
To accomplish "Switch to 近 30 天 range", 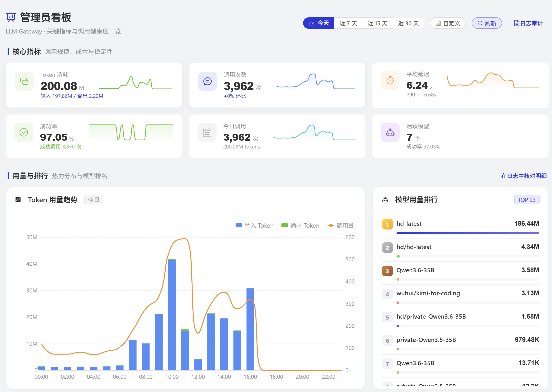I will [x=408, y=23].
